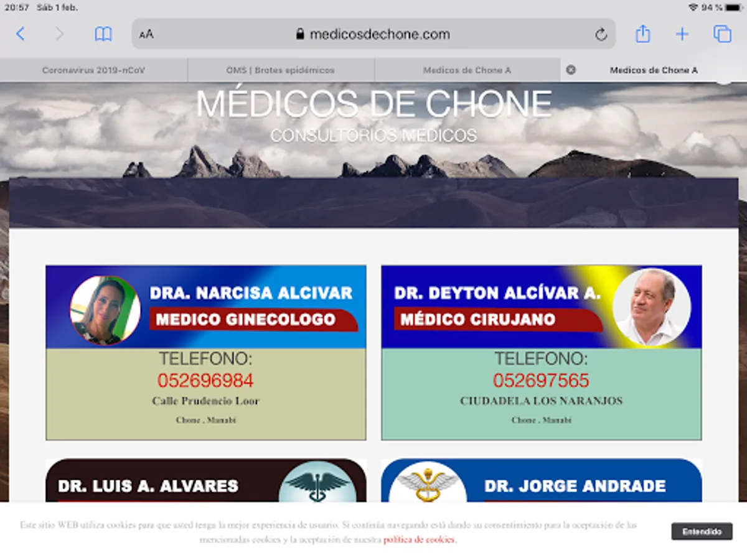The height and width of the screenshot is (560, 747).
Task: Open the share sheet icon
Action: (x=642, y=34)
